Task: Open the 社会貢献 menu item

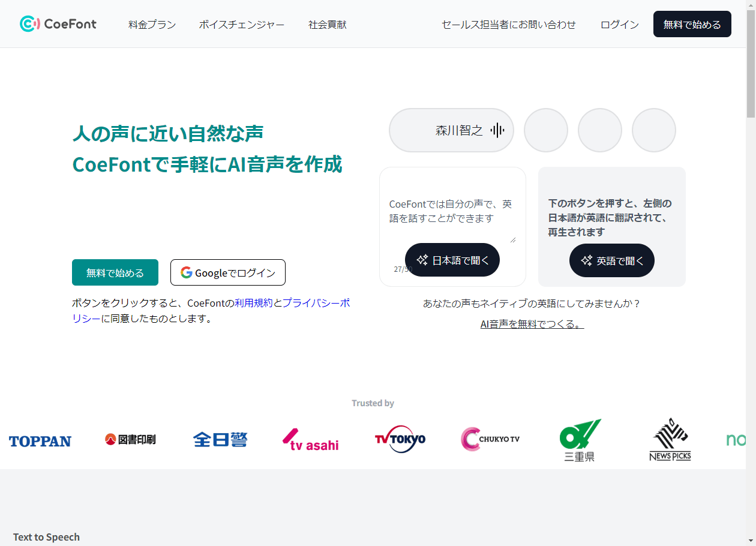Action: tap(328, 25)
